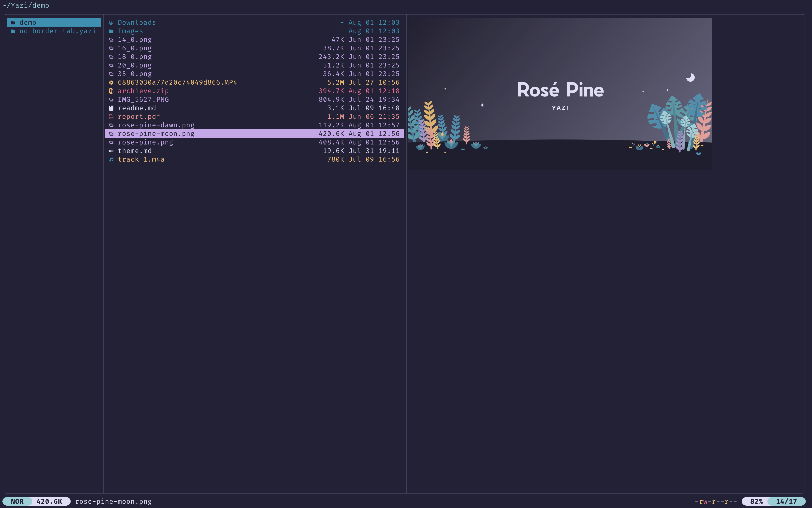
Task: Click the music note icon beside track 1.m4a
Action: (x=111, y=160)
